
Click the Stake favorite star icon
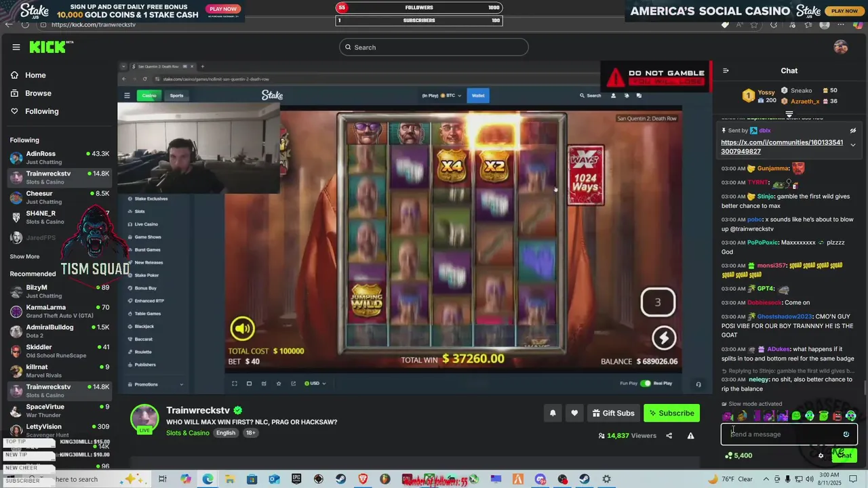tap(279, 384)
